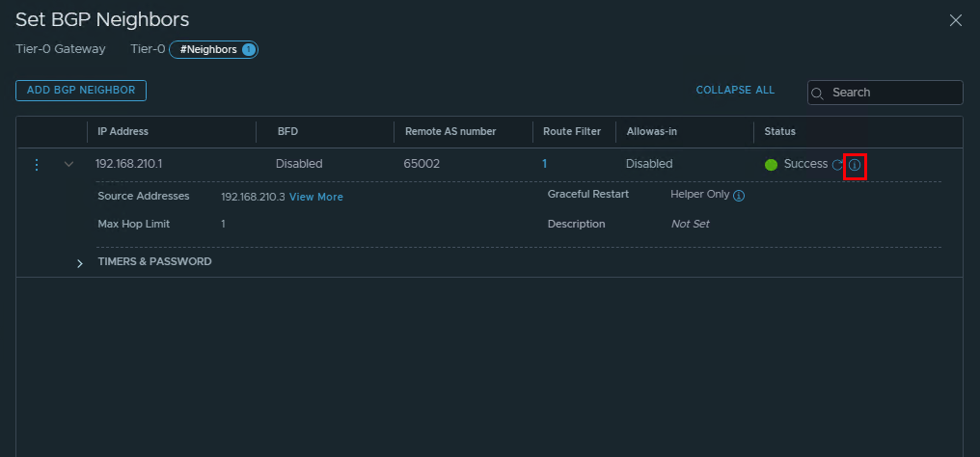
Task: Click the Status column header
Action: (x=779, y=131)
